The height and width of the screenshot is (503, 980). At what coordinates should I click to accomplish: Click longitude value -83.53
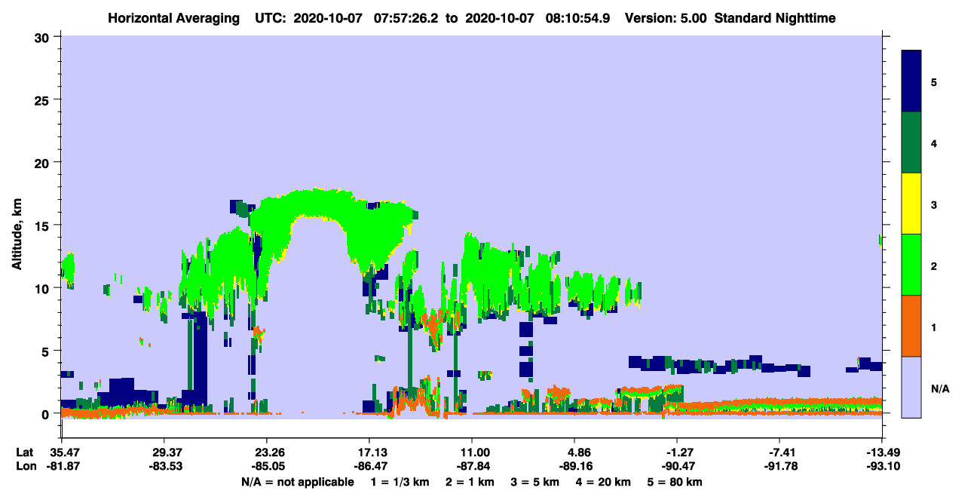coord(164,467)
